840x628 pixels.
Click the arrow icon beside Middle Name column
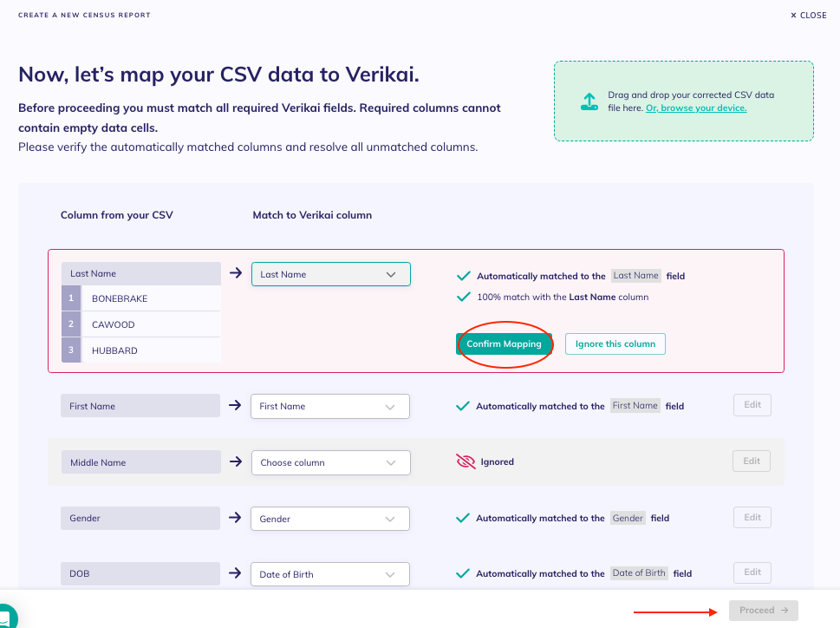[236, 461]
